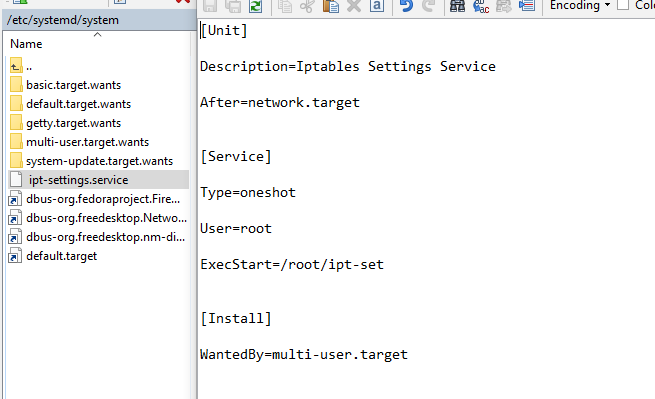Click the Go to line number icon

(527, 6)
